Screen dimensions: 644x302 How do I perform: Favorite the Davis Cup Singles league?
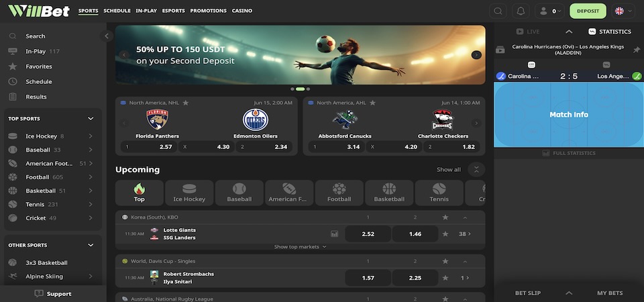tap(445, 261)
